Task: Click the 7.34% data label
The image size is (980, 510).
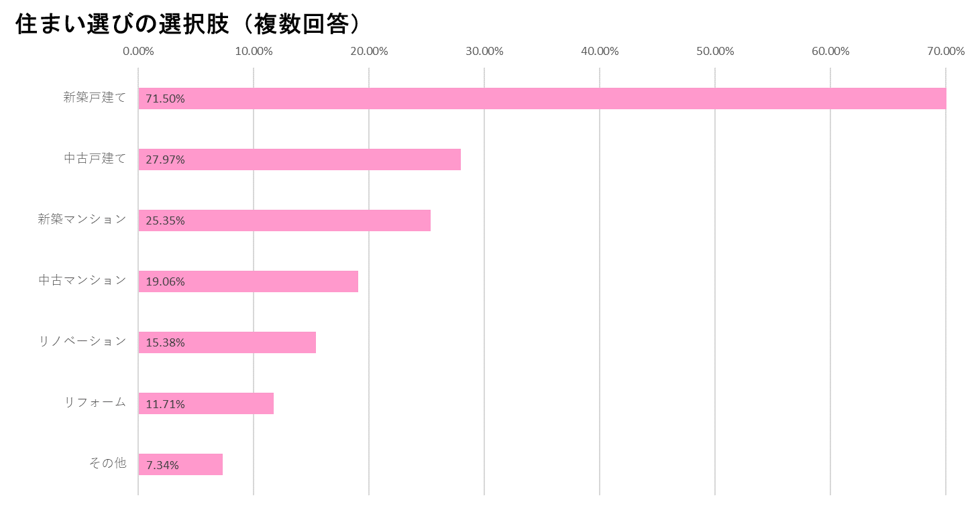Action: click(x=163, y=465)
